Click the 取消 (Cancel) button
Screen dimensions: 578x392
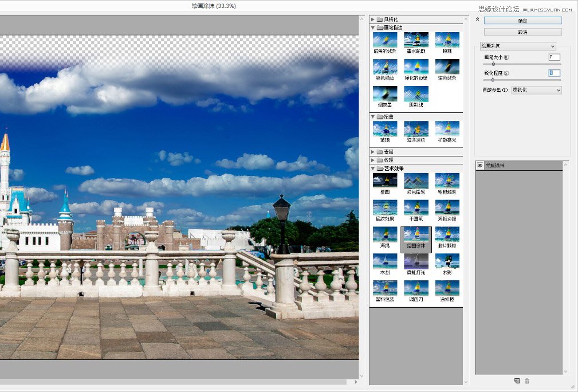(x=522, y=32)
